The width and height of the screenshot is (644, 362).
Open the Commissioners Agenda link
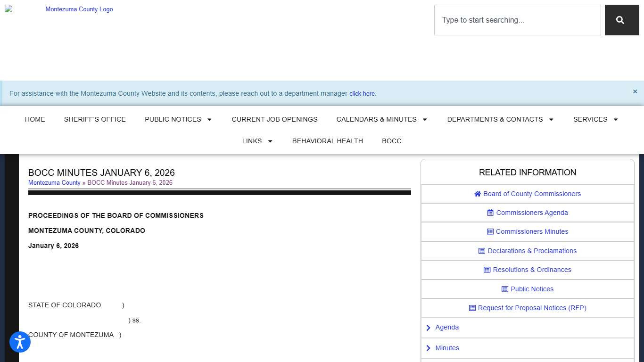tap(532, 213)
